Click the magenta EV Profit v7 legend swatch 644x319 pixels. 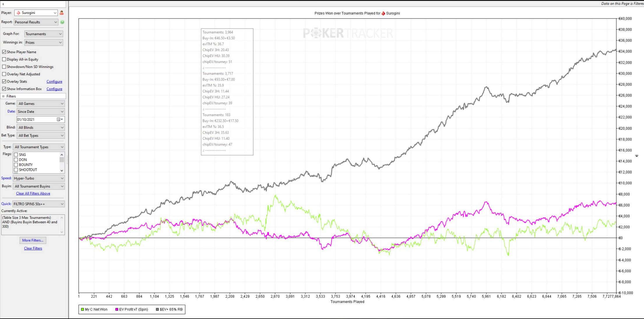pos(117,309)
